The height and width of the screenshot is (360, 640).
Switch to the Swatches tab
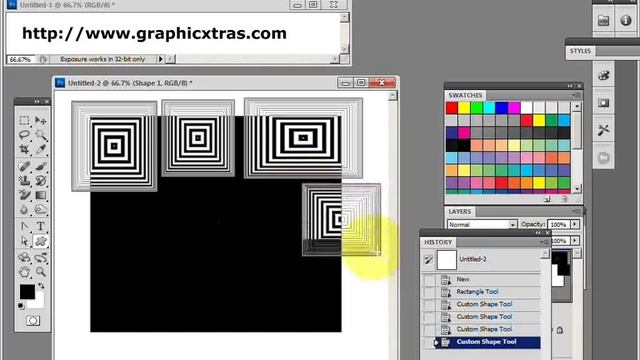[x=465, y=96]
